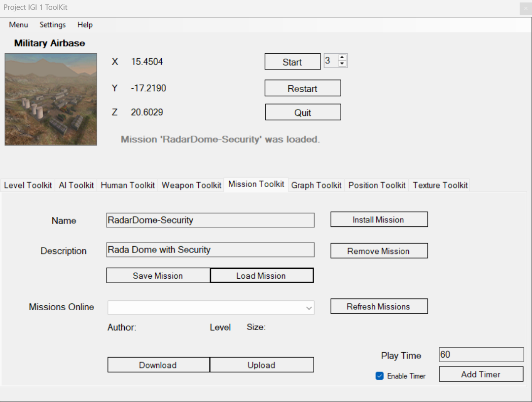The width and height of the screenshot is (532, 402).
Task: Click the Download button
Action: tap(158, 365)
